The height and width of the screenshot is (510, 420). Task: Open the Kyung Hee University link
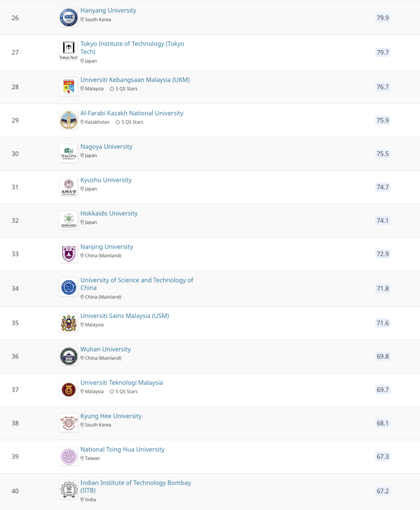click(x=111, y=416)
